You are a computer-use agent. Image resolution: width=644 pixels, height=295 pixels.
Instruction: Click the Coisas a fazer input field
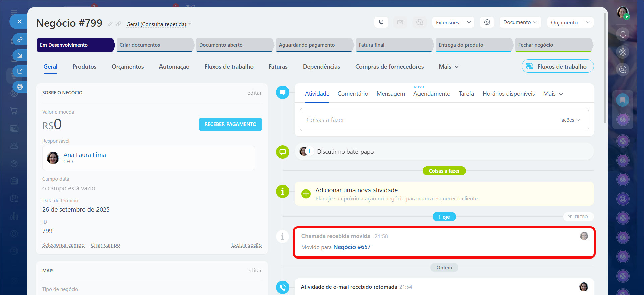click(x=429, y=120)
